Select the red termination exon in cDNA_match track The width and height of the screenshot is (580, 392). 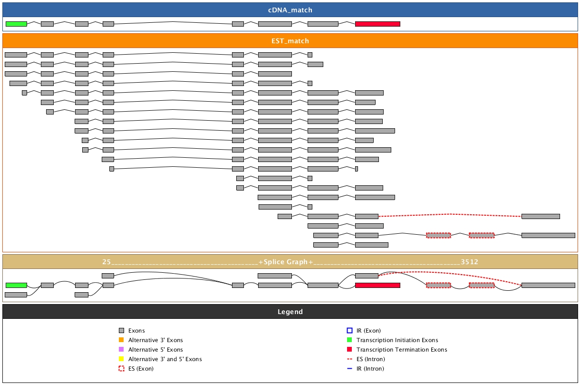[377, 24]
